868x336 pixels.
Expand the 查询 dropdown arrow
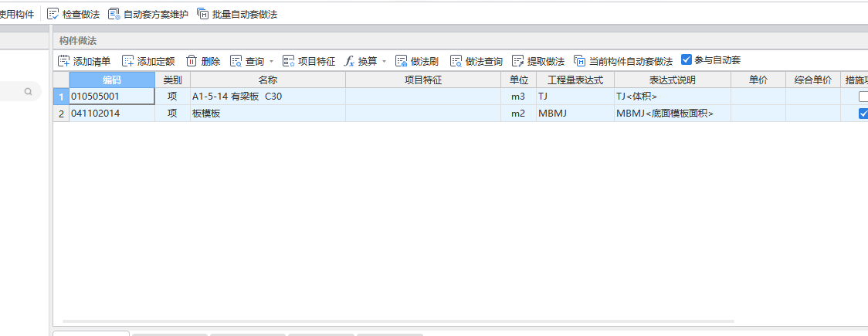tap(271, 62)
